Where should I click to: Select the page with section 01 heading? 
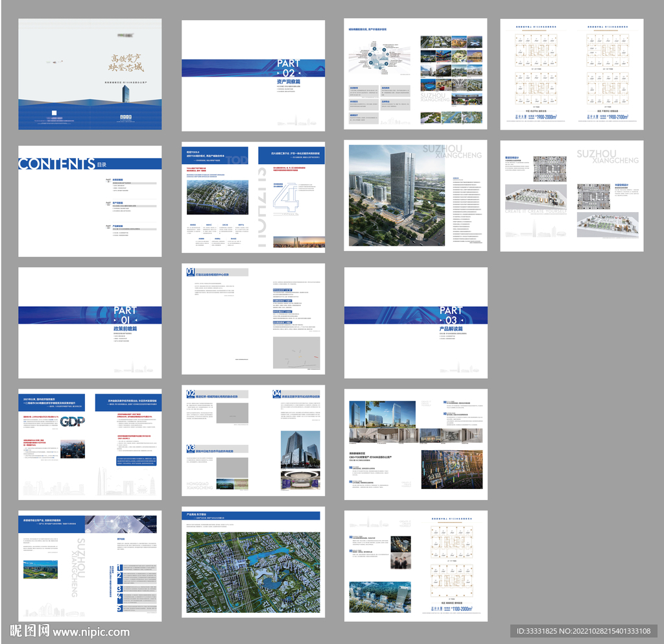pos(254,319)
